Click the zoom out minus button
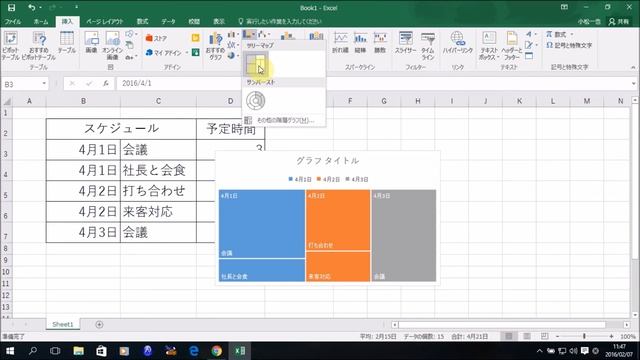640x360 pixels. pos(557,336)
